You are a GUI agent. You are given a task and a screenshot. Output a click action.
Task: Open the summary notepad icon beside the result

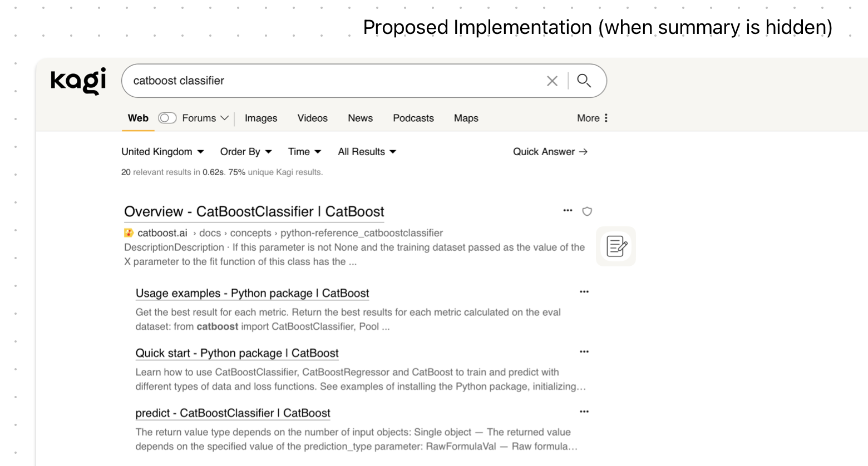click(616, 246)
